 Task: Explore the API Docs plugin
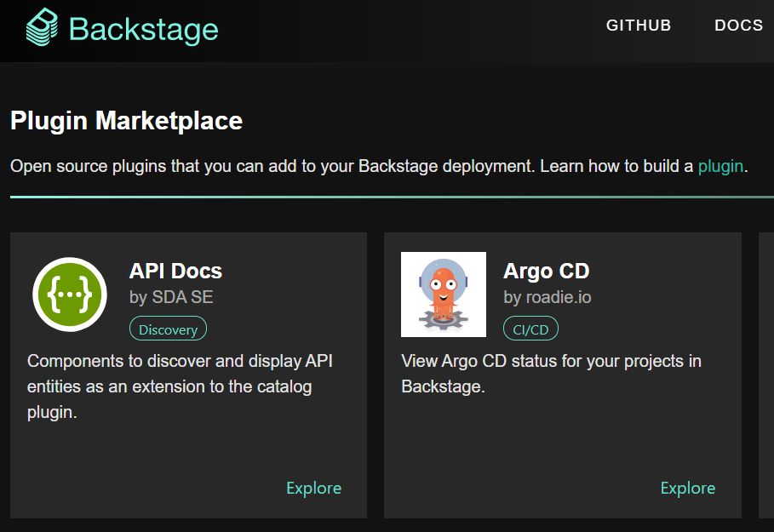[x=313, y=488]
